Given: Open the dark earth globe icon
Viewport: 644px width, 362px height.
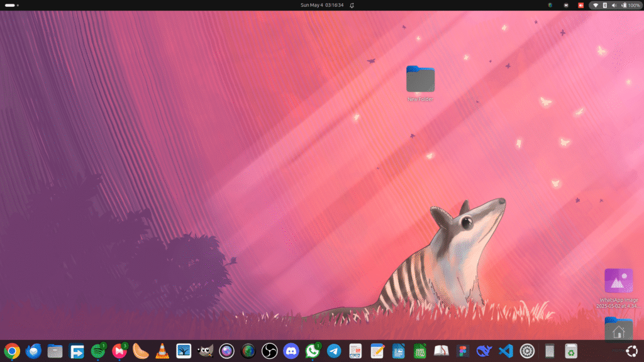Looking at the screenshot, I should (x=248, y=351).
